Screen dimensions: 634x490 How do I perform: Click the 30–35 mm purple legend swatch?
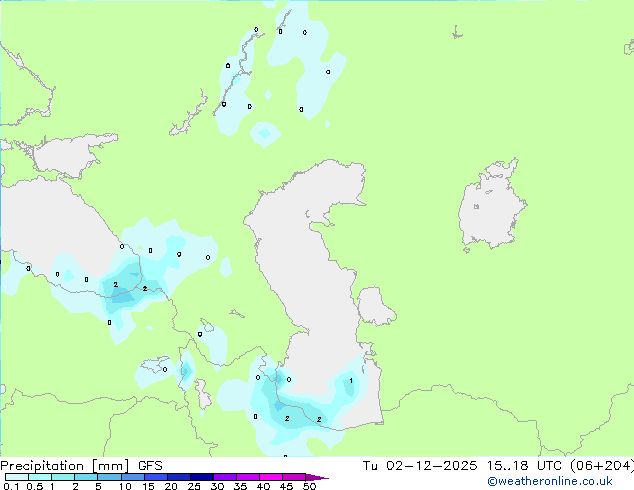point(225,477)
